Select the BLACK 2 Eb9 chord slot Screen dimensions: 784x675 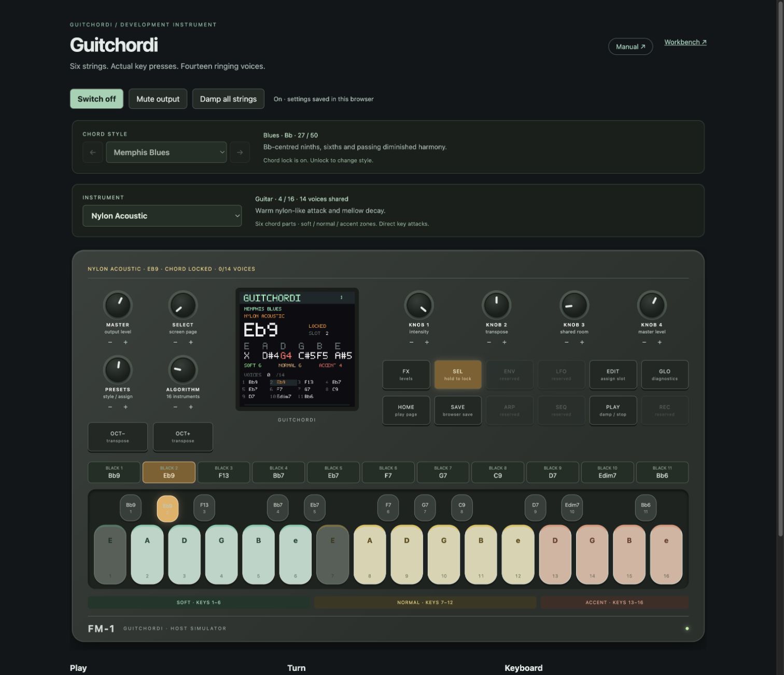click(x=169, y=472)
